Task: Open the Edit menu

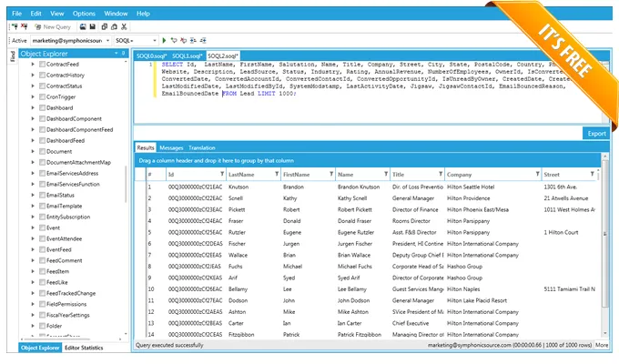Action: pos(36,14)
